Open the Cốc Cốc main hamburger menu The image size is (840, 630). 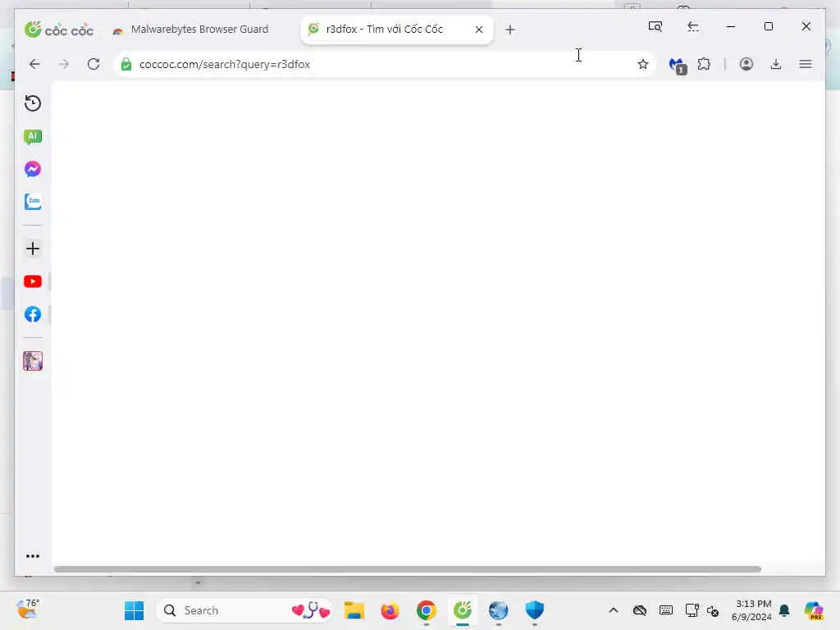pos(806,64)
